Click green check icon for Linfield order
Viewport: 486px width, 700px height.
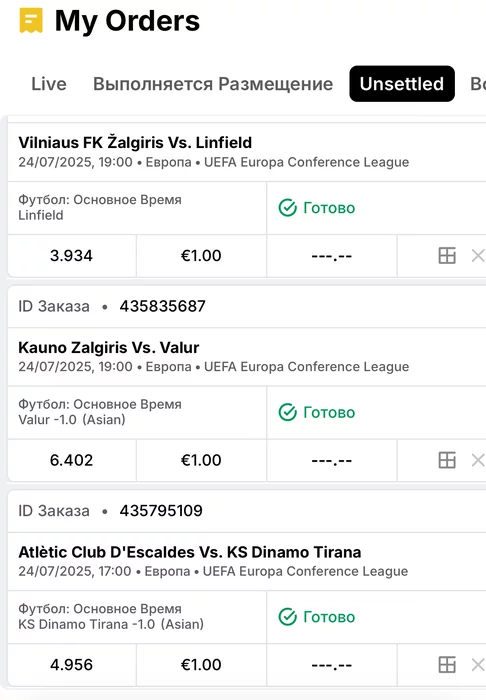[x=287, y=208]
